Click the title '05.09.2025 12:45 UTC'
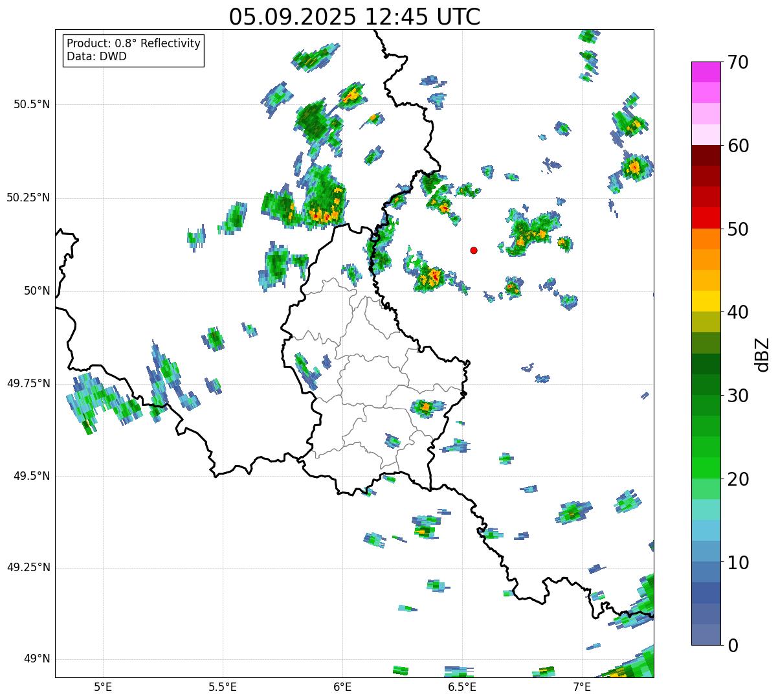 tap(355, 17)
